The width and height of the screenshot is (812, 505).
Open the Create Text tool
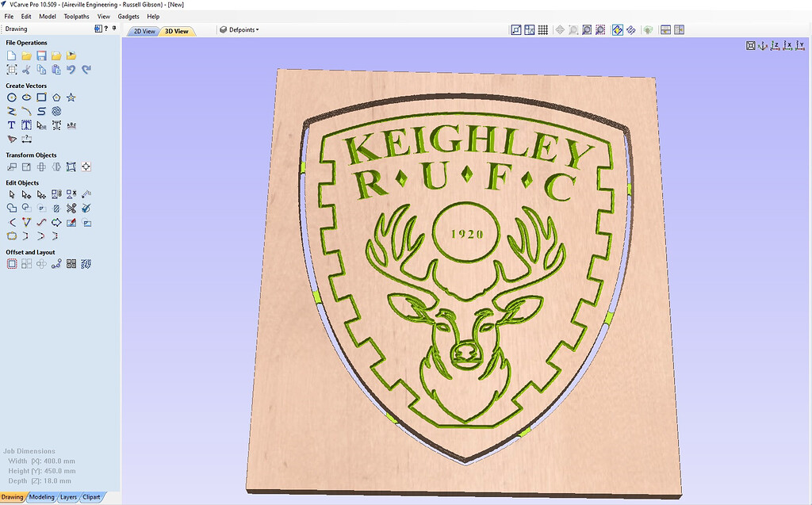click(x=11, y=124)
